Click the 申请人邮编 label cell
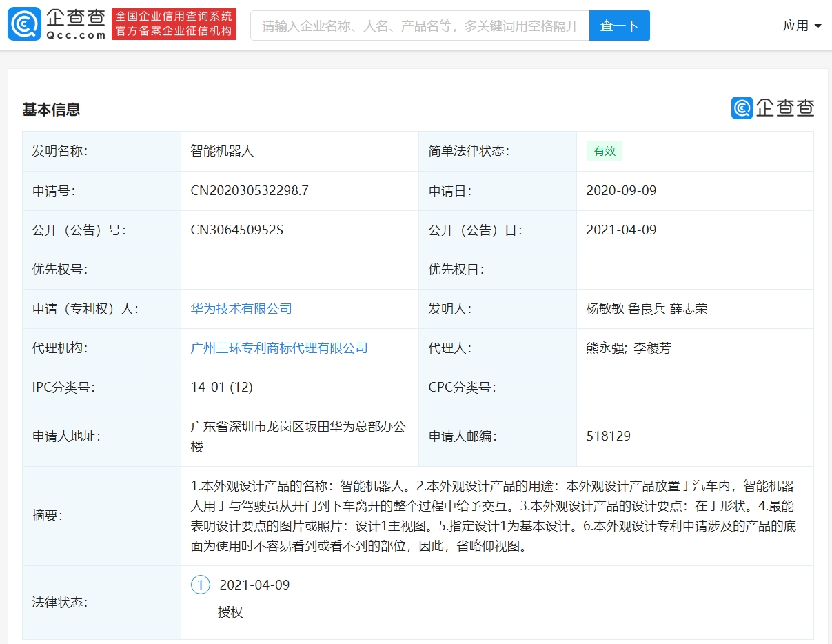 click(x=498, y=437)
